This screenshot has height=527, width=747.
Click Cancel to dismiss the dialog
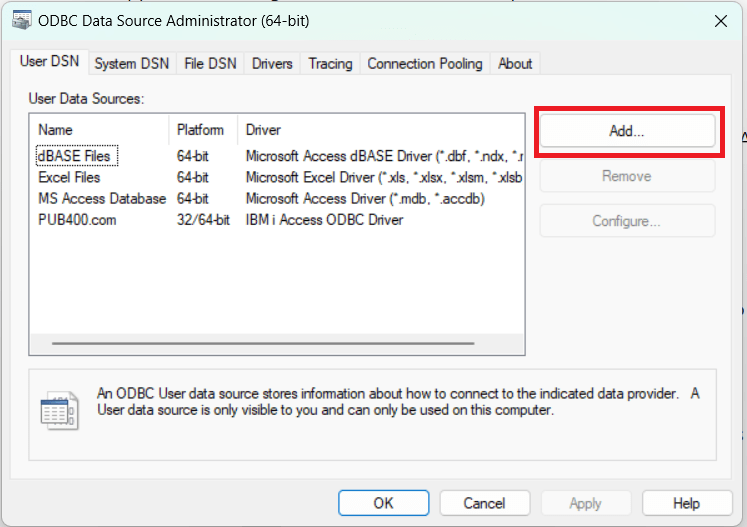click(484, 503)
